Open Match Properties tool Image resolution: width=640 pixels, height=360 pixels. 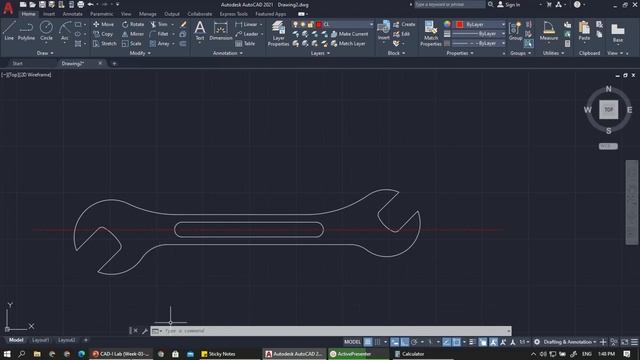click(x=431, y=33)
